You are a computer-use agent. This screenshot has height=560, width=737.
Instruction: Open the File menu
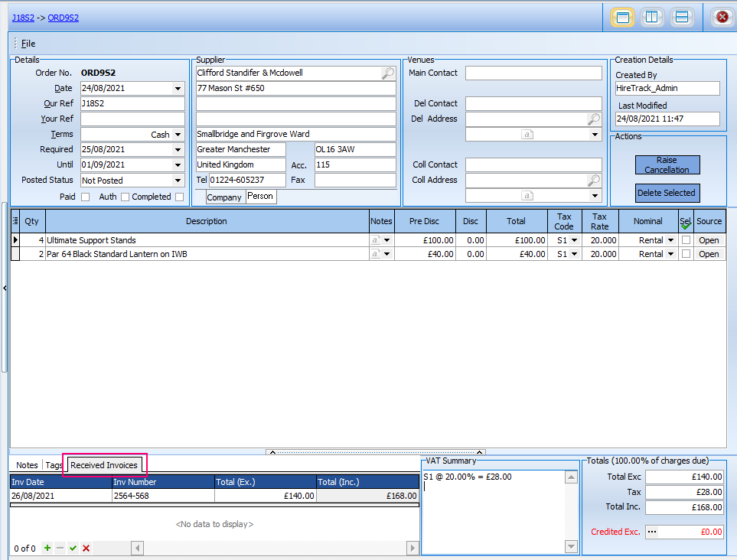point(28,44)
